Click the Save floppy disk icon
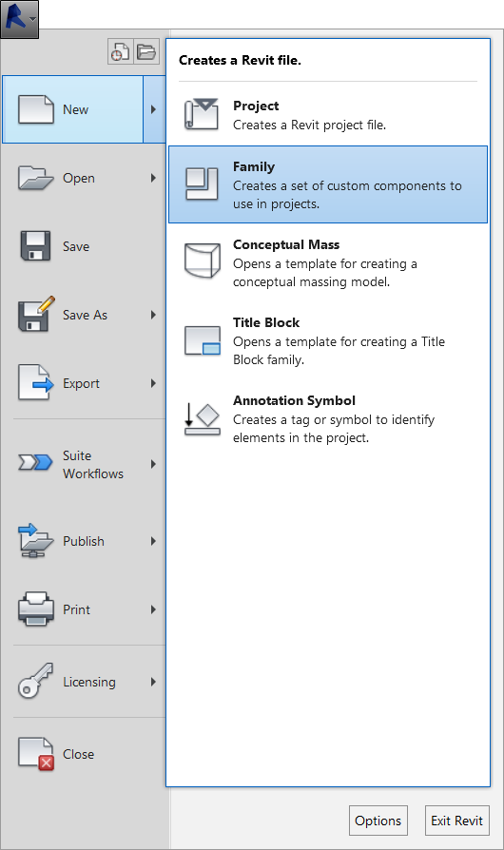This screenshot has height=850, width=504. pyautogui.click(x=36, y=246)
